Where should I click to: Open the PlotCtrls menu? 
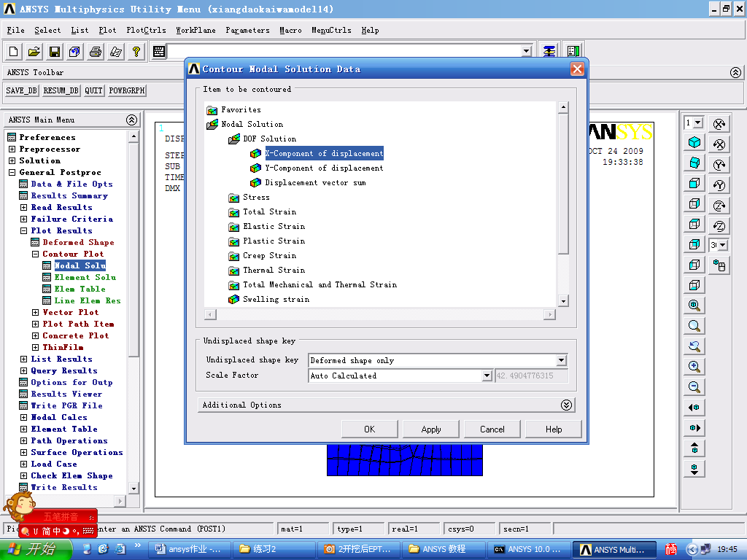click(x=146, y=31)
